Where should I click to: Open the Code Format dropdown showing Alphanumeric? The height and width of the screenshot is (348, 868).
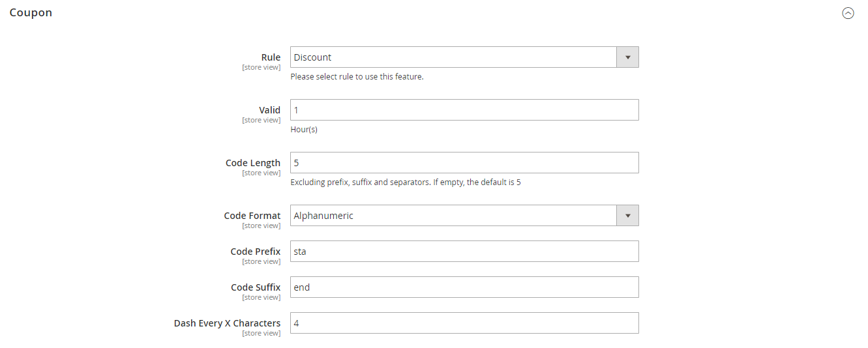pyautogui.click(x=453, y=216)
